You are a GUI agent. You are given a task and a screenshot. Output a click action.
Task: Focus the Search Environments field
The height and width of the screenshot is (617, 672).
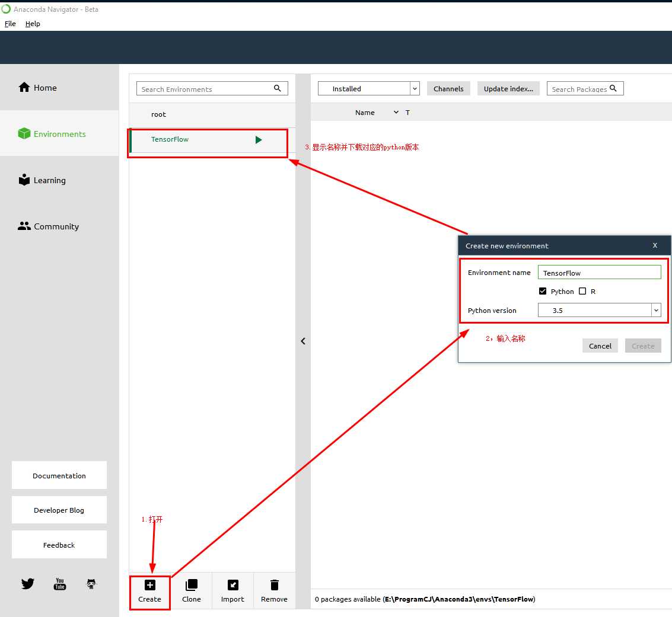pyautogui.click(x=212, y=89)
